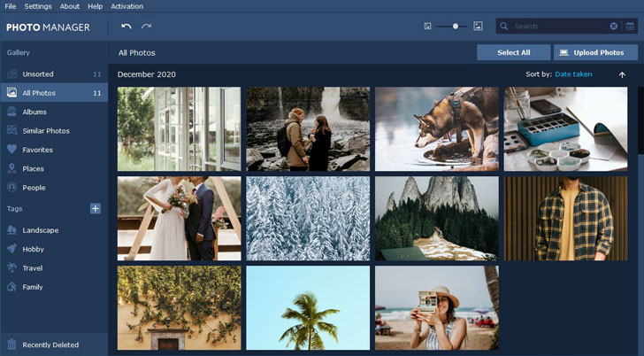Image resolution: width=644 pixels, height=356 pixels.
Task: Click the Favorites heart icon
Action: pyautogui.click(x=11, y=150)
